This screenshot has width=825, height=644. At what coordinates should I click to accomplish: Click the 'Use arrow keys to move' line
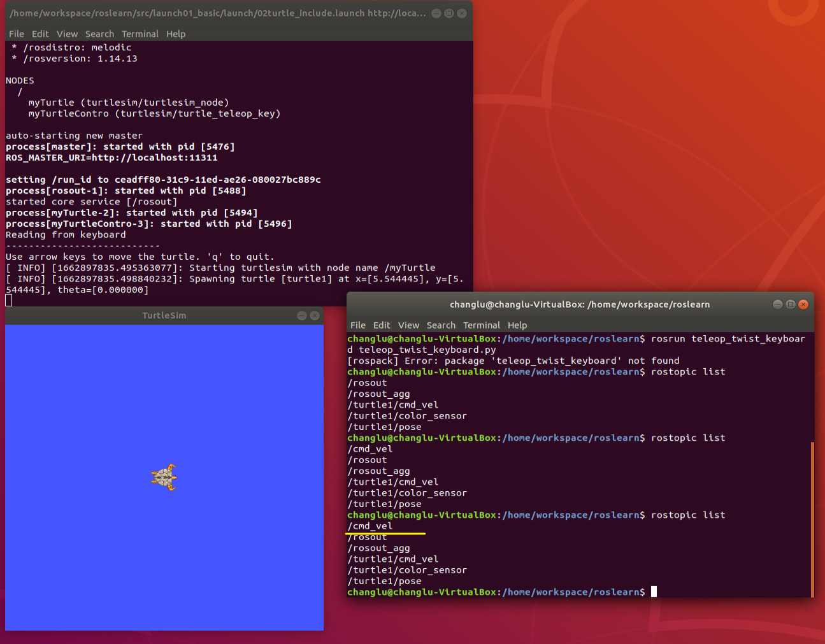[x=140, y=257]
